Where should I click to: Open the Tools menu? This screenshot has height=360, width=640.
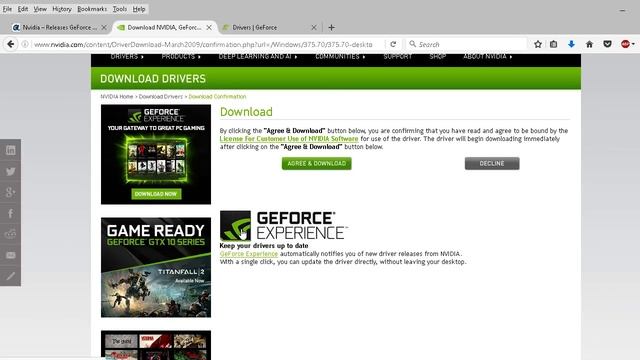click(120, 9)
